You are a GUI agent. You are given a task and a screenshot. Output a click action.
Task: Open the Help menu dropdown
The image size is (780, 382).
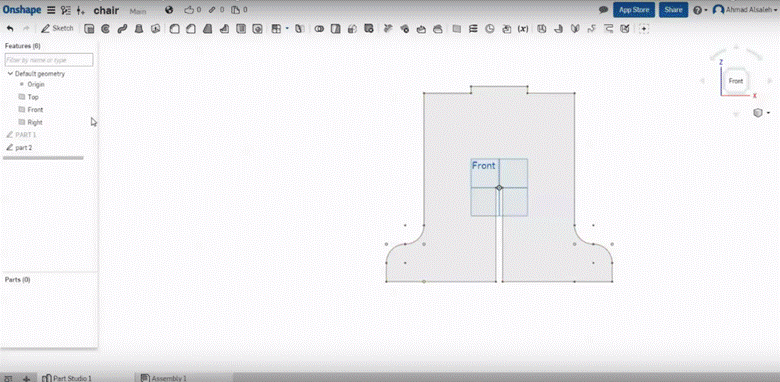tap(699, 10)
